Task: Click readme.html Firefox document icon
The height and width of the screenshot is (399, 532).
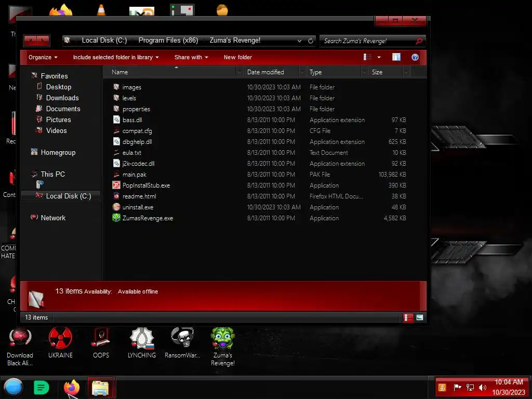Action: (116, 196)
